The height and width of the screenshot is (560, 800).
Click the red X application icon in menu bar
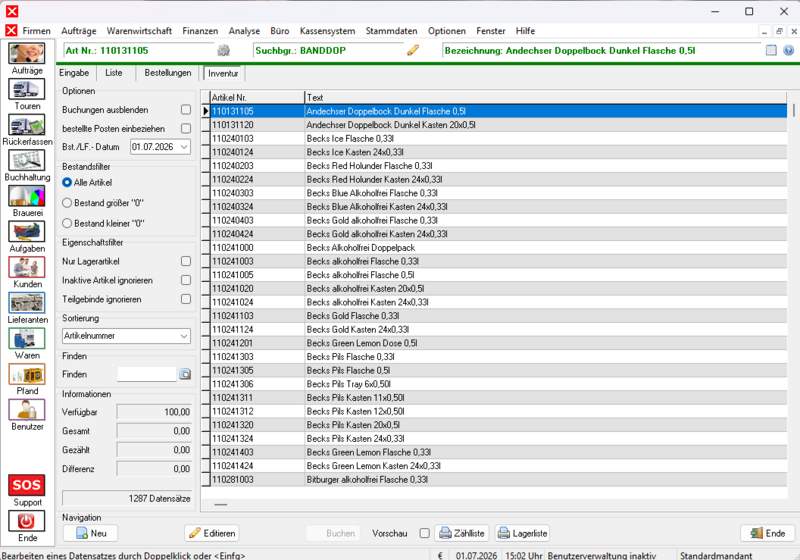(11, 31)
